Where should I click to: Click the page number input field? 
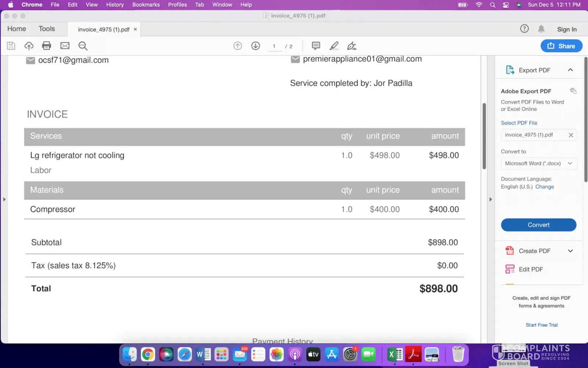pos(274,46)
